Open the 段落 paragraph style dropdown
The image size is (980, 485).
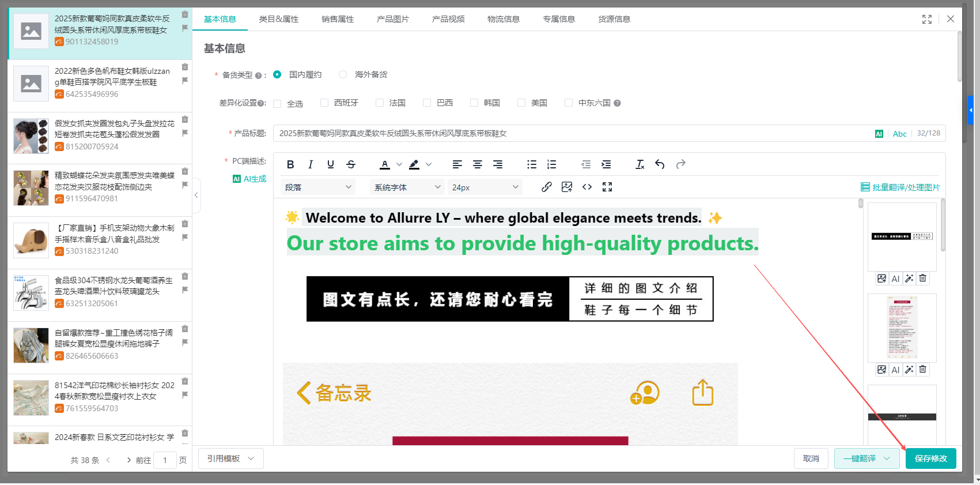[x=318, y=187]
